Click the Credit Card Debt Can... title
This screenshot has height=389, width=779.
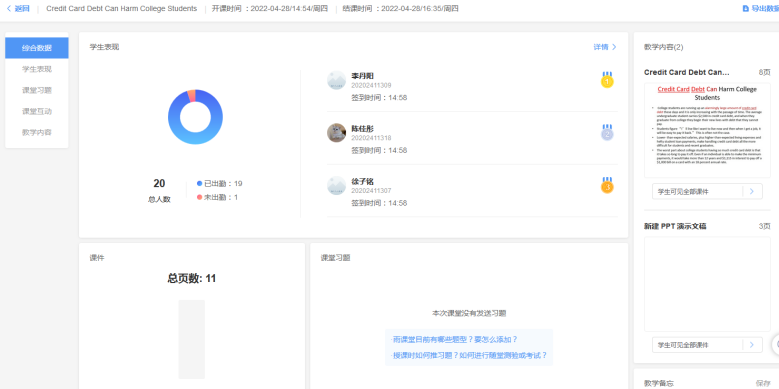(x=687, y=72)
